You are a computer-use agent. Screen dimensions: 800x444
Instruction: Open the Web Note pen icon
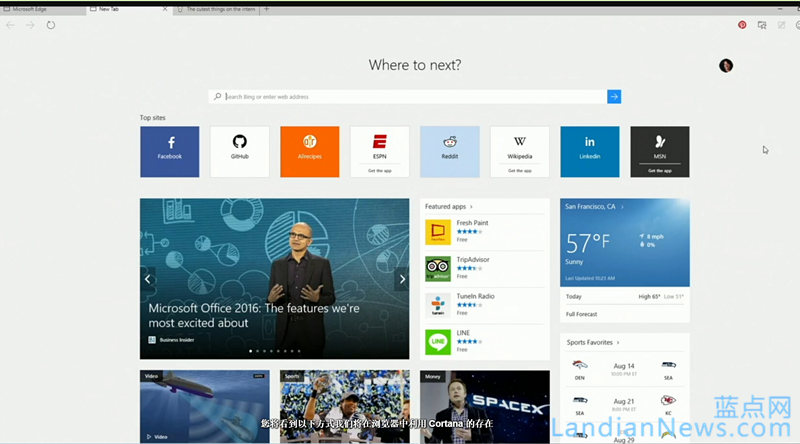[781, 25]
